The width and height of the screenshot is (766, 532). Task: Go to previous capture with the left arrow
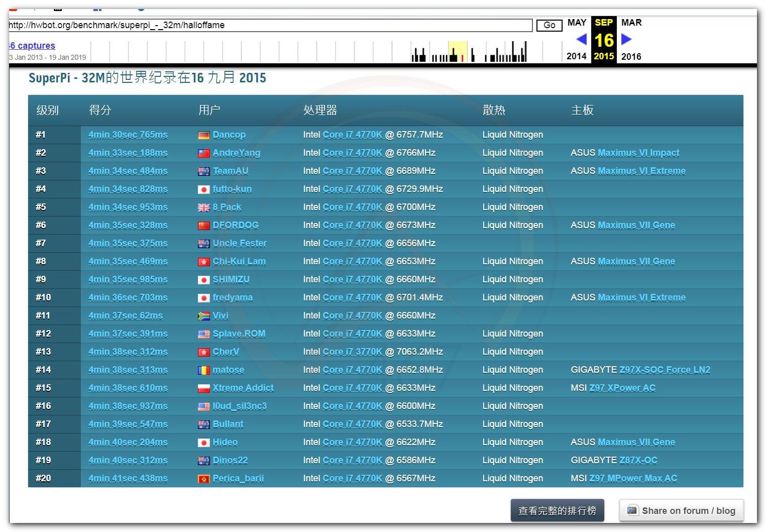pos(581,39)
